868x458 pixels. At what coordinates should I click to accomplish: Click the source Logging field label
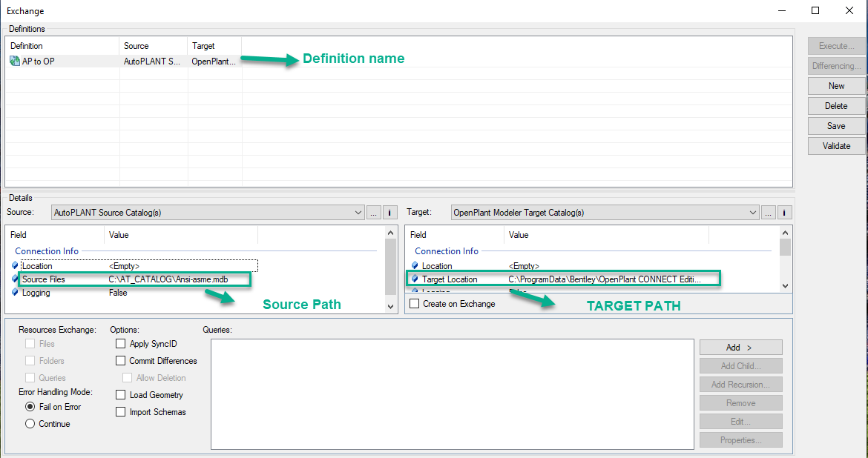tap(36, 293)
